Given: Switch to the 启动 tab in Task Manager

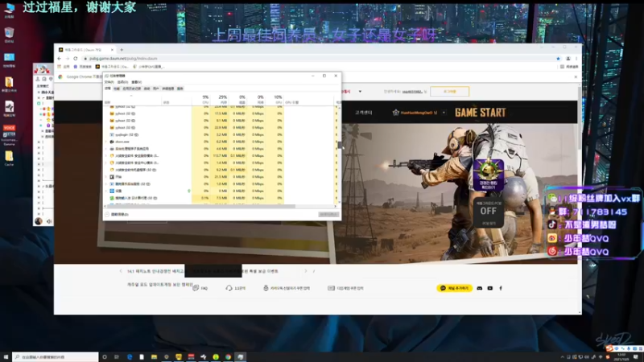Looking at the screenshot, I should [147, 88].
